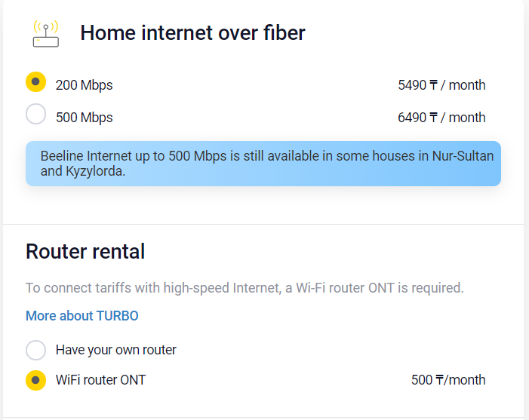The height and width of the screenshot is (420, 529).
Task: Click the 6490 ₸ / month price
Action: tap(441, 118)
